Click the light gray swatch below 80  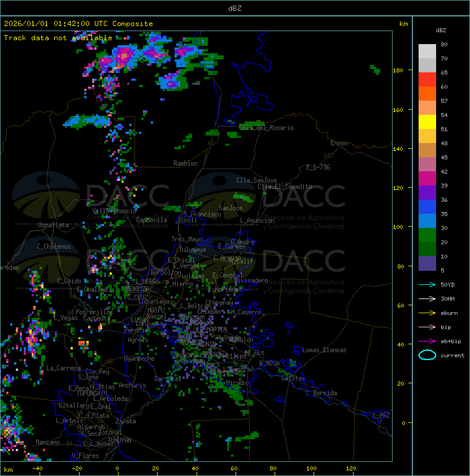(x=427, y=51)
